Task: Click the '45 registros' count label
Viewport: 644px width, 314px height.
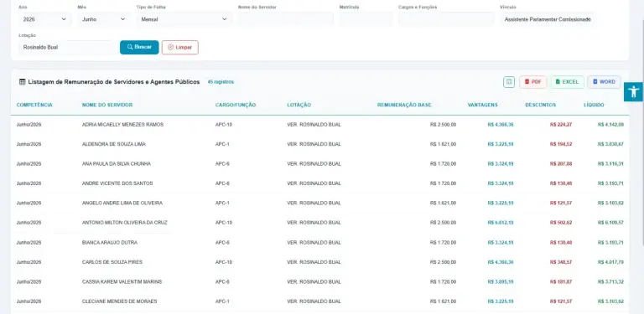Action: [x=221, y=82]
